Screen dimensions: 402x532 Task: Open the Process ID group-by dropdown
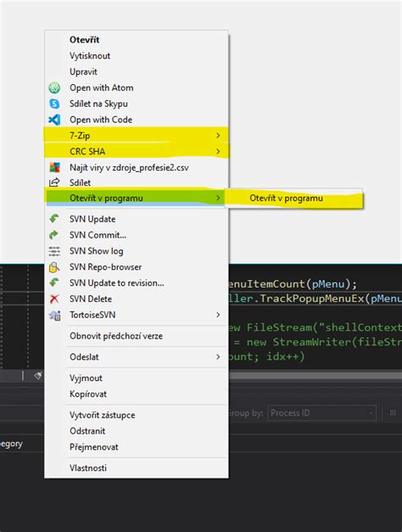coord(321,413)
